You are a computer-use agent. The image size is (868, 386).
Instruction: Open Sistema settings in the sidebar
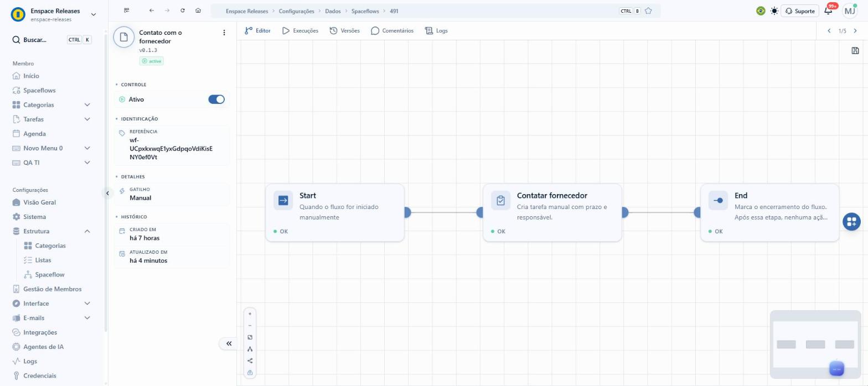click(x=34, y=217)
